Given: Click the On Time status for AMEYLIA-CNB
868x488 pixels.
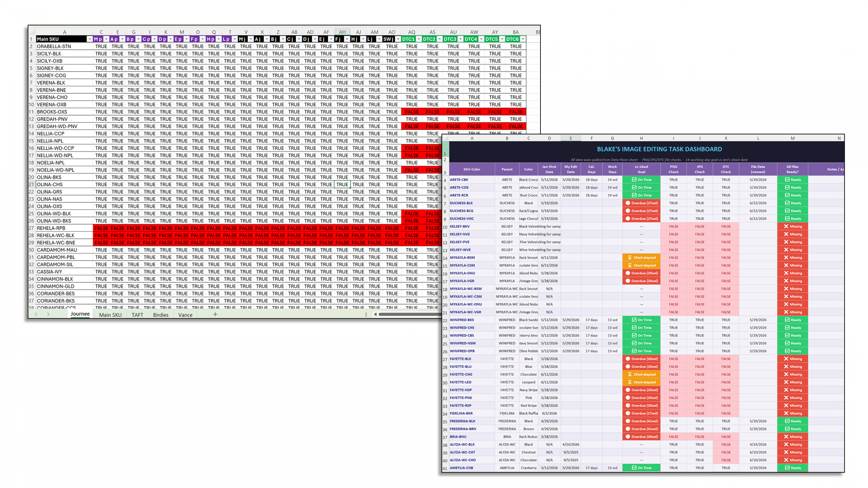Looking at the screenshot, I should [641, 468].
